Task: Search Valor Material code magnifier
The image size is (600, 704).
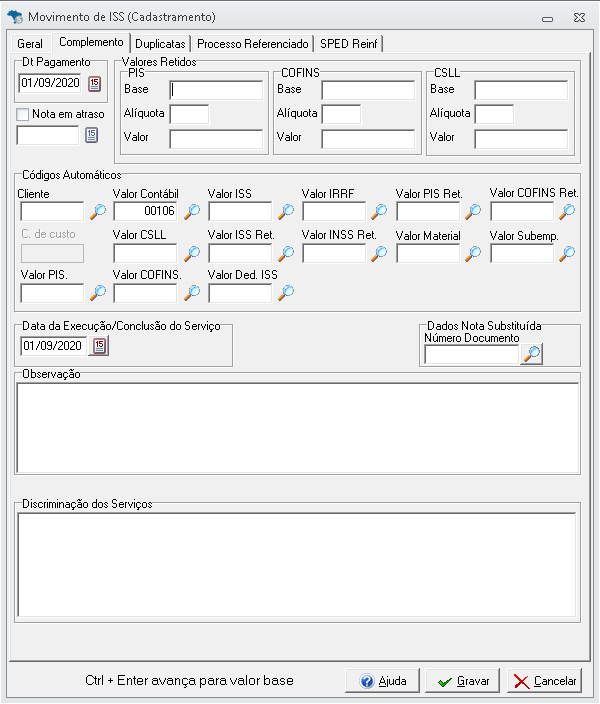Action: 473,254
